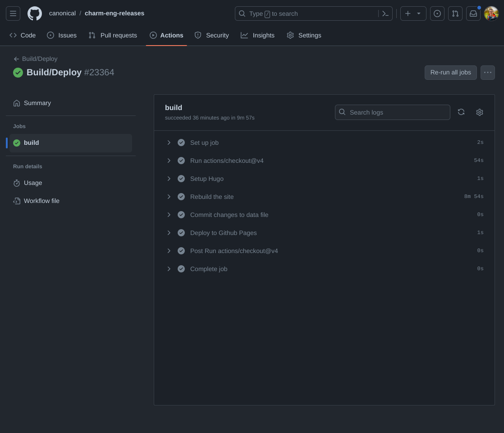This screenshot has width=504, height=433.
Task: Open the command palette icon
Action: click(385, 14)
